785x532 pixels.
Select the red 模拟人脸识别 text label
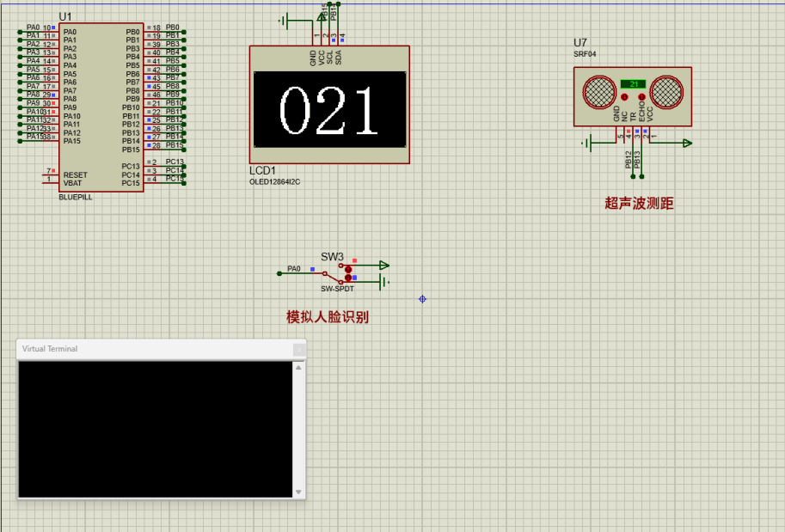[x=328, y=317]
